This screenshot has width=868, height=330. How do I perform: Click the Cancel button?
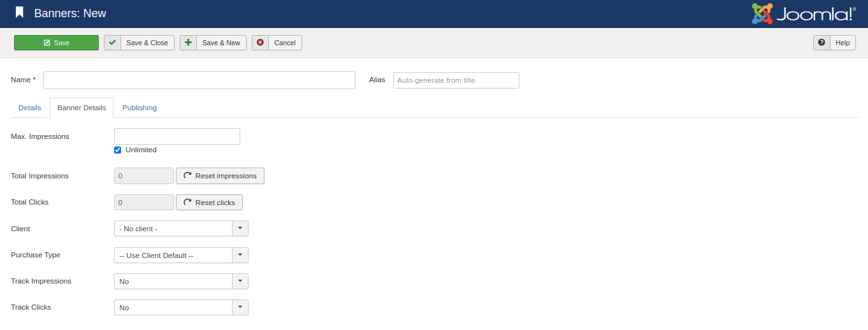click(277, 43)
